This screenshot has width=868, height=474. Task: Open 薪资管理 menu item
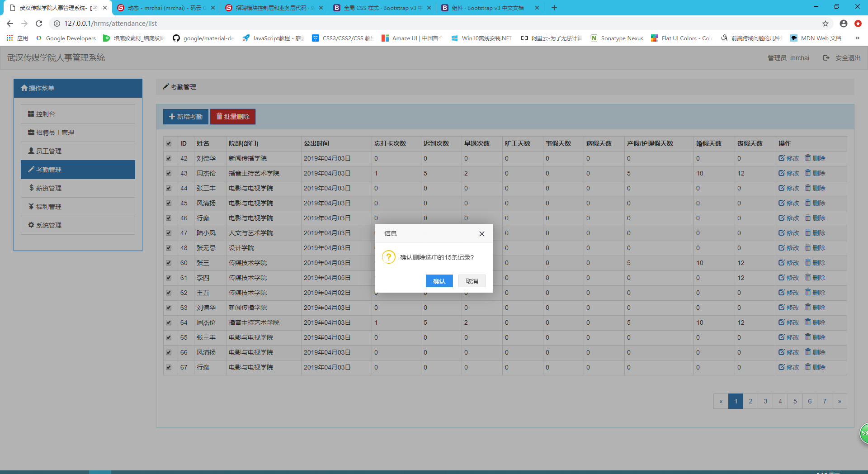(x=78, y=188)
